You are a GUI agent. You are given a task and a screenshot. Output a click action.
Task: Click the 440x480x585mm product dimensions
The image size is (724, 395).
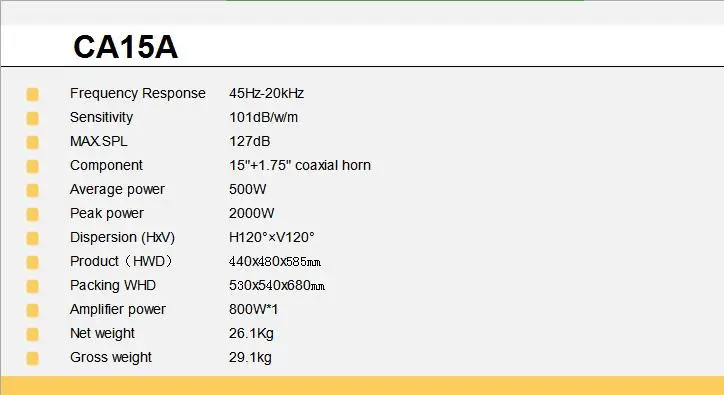point(275,261)
